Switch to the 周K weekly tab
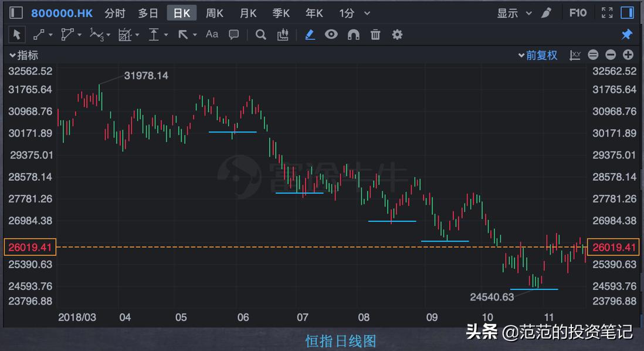This screenshot has height=351, width=644. coord(214,12)
